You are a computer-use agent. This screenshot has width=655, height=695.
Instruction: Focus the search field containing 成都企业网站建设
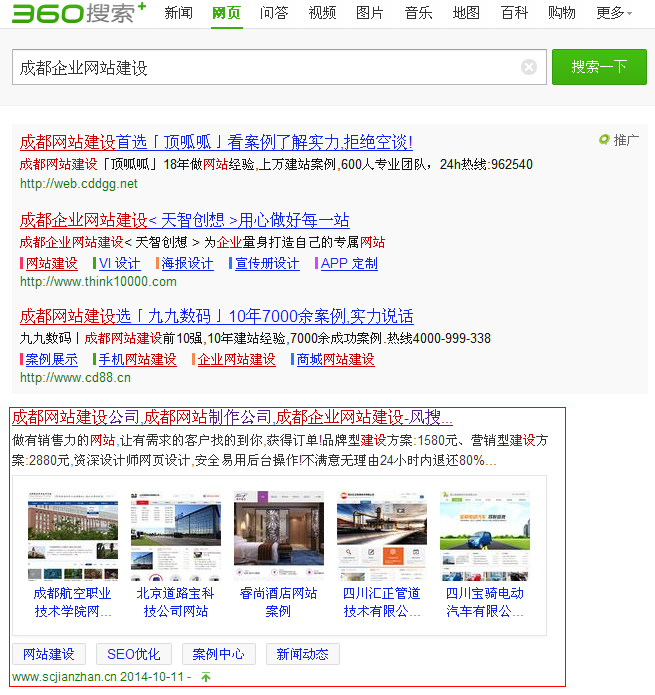(x=265, y=67)
